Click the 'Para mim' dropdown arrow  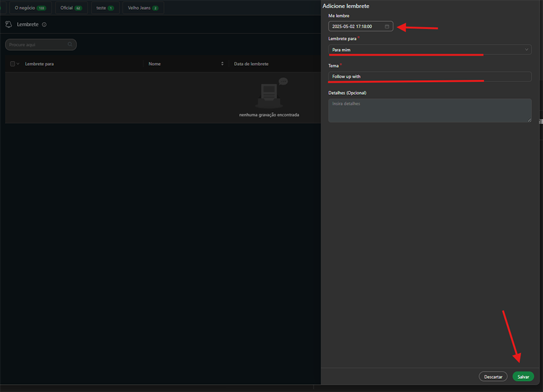point(527,49)
